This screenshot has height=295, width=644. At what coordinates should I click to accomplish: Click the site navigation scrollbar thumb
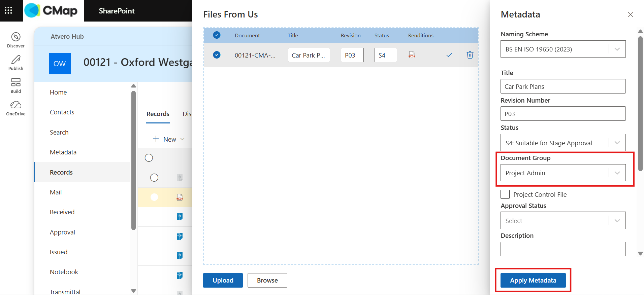point(133,160)
